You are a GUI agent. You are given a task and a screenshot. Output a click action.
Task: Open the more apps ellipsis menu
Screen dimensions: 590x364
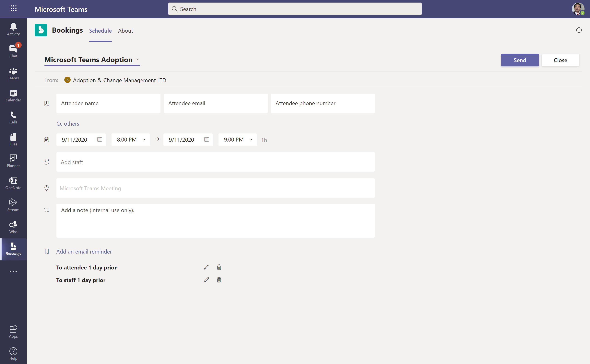pos(13,272)
